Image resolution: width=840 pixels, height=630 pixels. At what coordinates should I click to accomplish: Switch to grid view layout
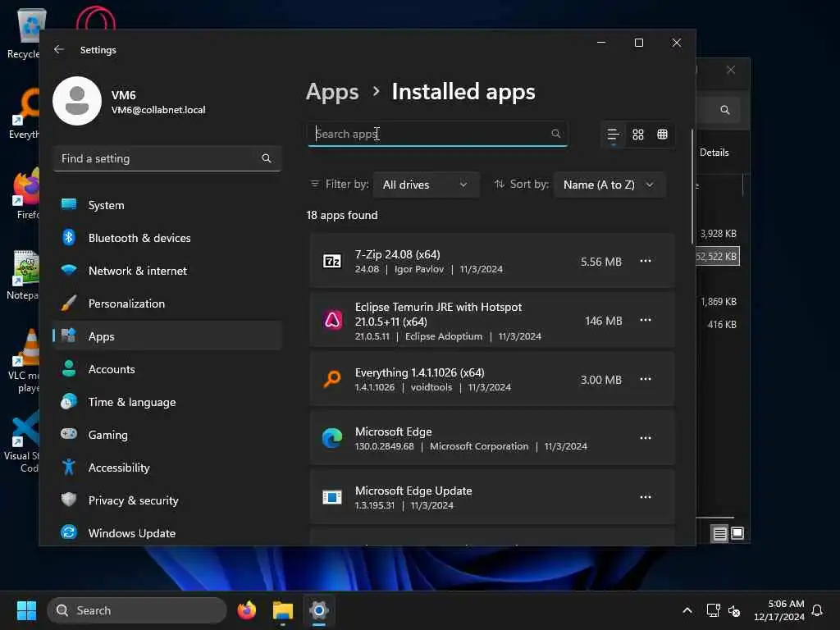click(x=637, y=135)
